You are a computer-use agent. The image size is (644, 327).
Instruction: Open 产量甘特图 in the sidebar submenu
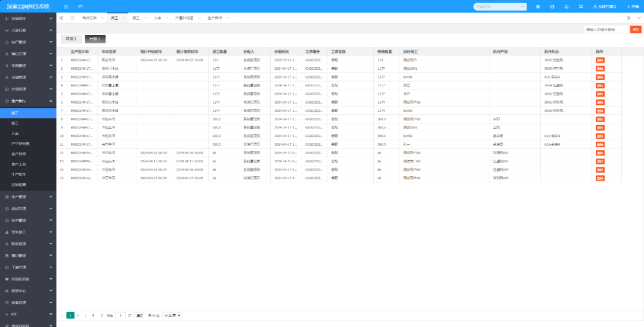click(28, 144)
